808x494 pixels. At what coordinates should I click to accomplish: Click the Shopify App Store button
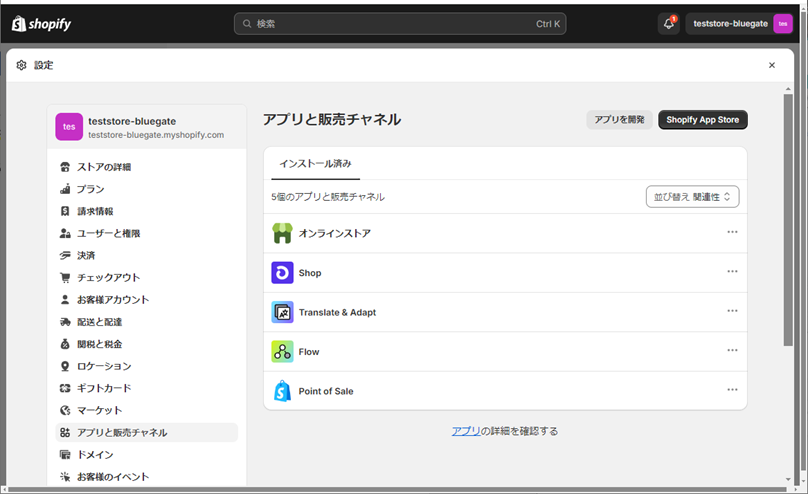coord(702,120)
